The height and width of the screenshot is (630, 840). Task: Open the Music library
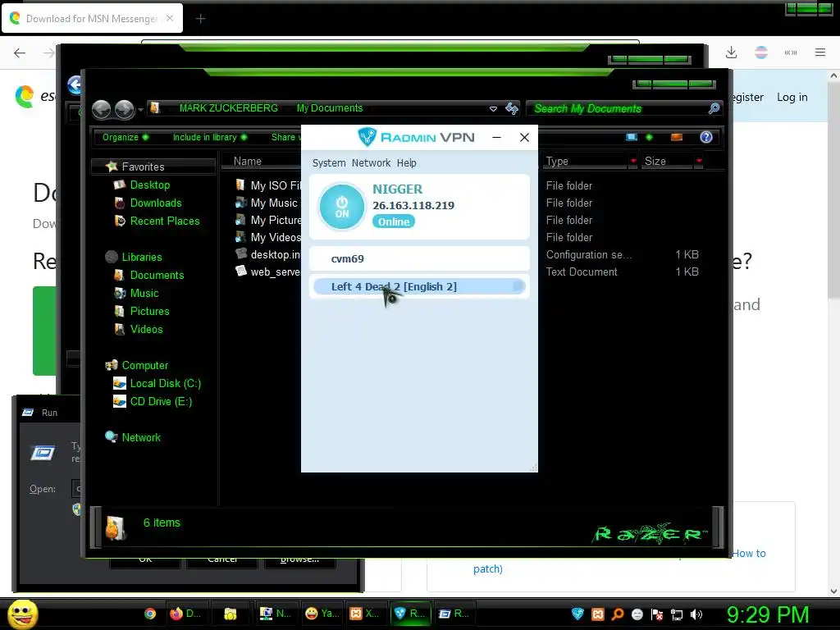144,293
